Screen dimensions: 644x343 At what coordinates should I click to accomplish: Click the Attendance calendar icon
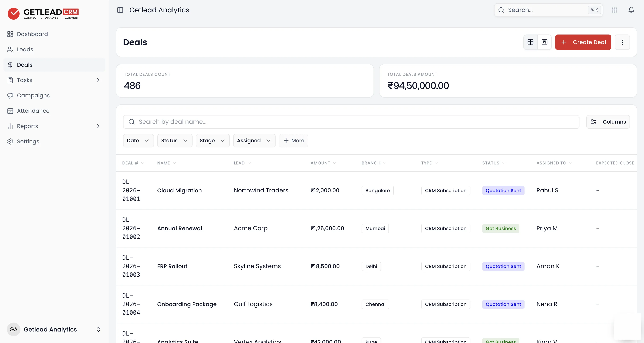(x=10, y=111)
